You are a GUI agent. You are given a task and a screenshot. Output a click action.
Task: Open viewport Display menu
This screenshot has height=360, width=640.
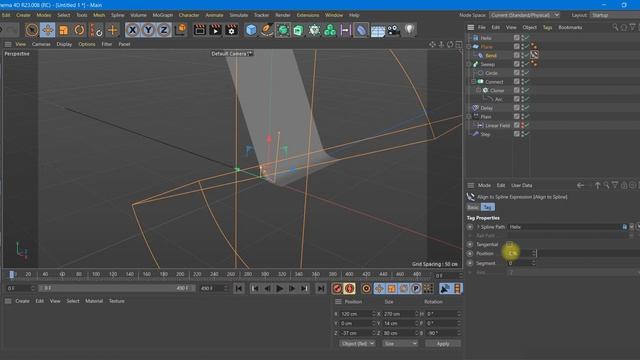pyautogui.click(x=64, y=44)
